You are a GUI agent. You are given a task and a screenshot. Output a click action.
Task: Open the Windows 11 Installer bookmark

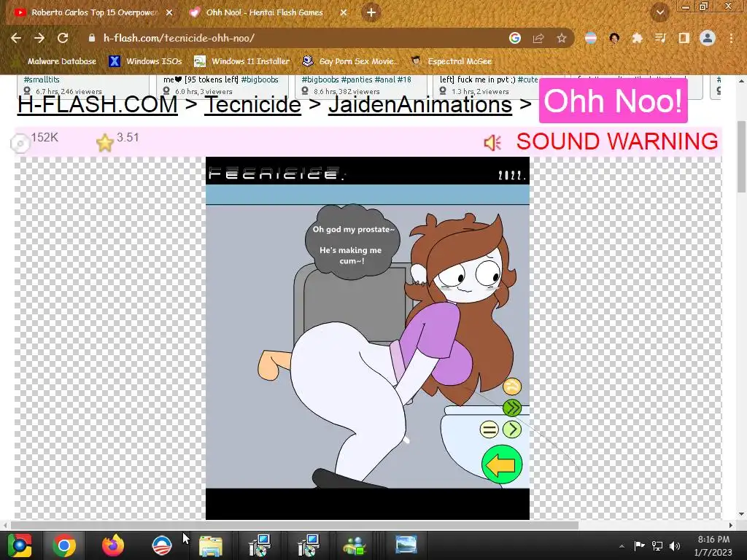click(x=241, y=61)
